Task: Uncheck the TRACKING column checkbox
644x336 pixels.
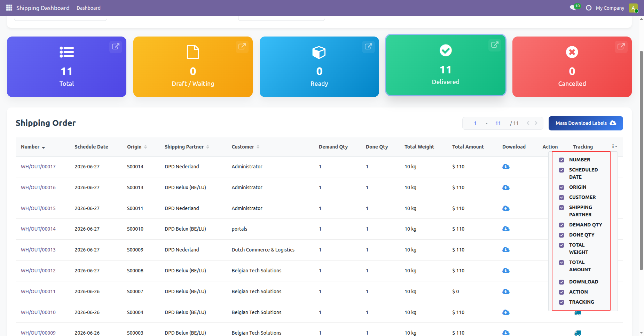Action: pos(561,302)
